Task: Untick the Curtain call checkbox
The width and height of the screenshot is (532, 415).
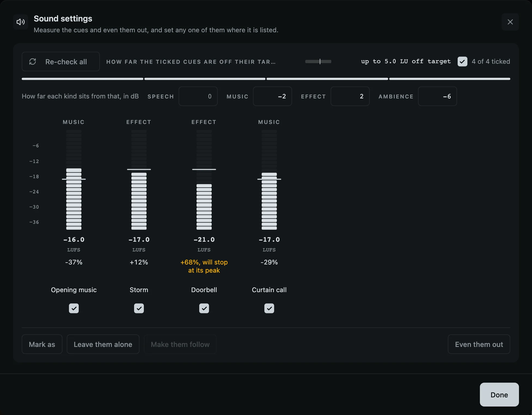Action: (x=269, y=308)
